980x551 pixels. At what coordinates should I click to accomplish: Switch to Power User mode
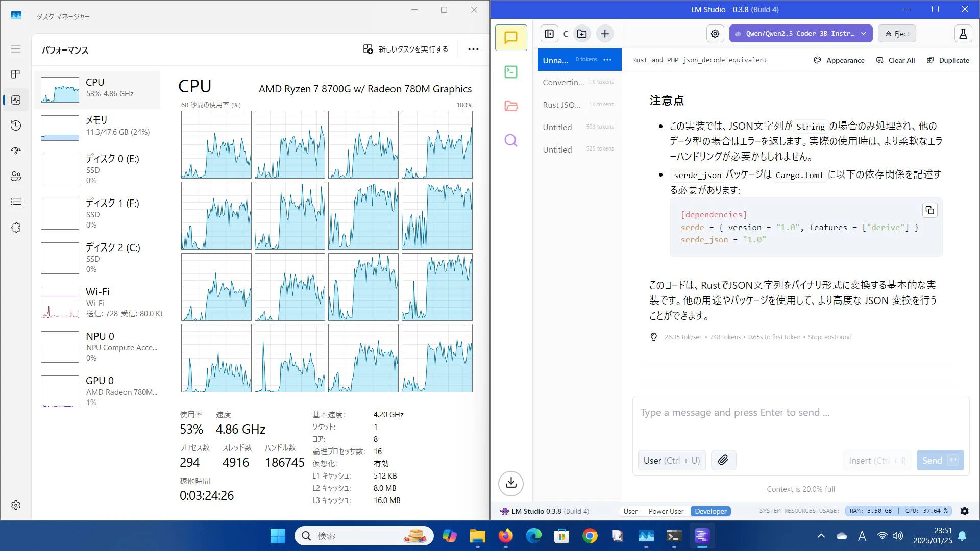666,511
